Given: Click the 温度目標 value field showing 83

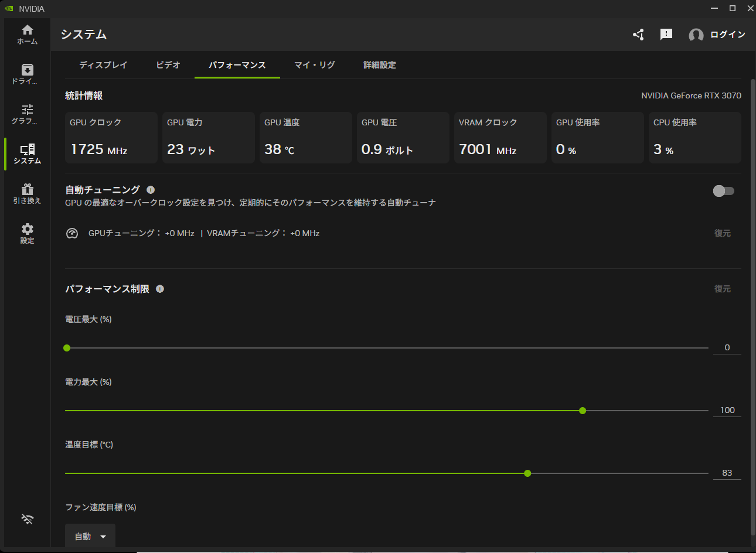Looking at the screenshot, I should pyautogui.click(x=727, y=473).
